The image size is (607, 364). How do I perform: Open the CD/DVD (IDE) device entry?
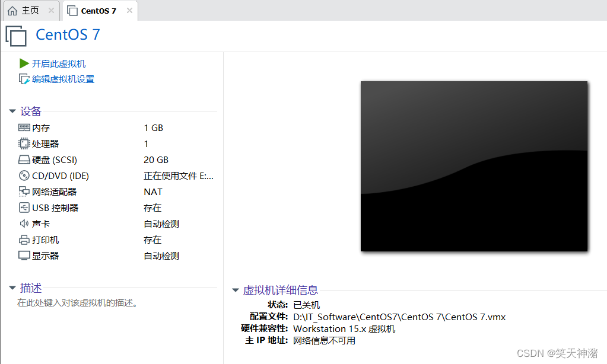(x=61, y=176)
